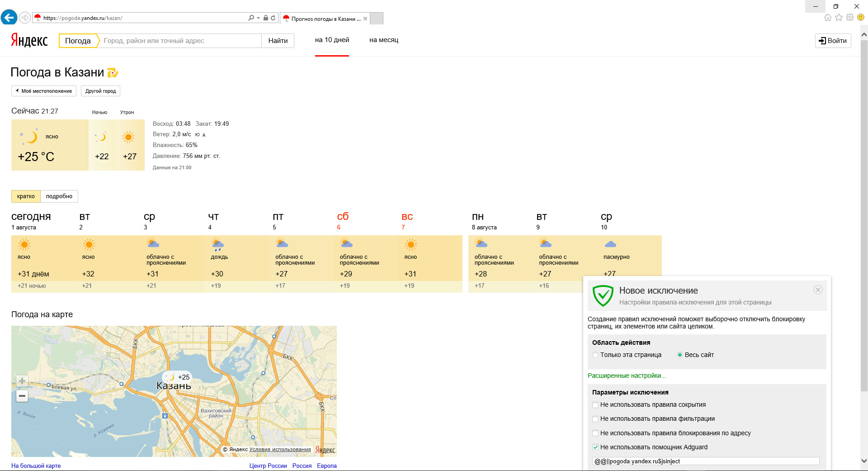The height and width of the screenshot is (471, 868).
Task: Open Россия link below map
Action: pyautogui.click(x=302, y=466)
